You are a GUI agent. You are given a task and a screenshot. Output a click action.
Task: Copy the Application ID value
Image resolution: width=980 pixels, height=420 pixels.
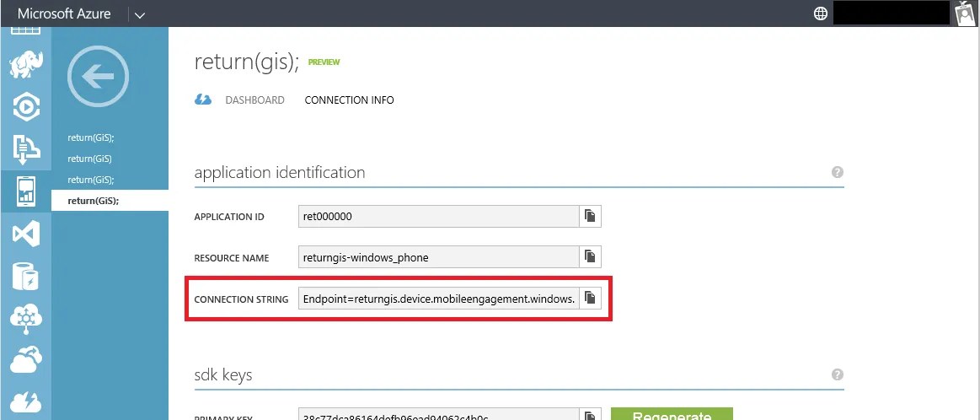coord(590,217)
